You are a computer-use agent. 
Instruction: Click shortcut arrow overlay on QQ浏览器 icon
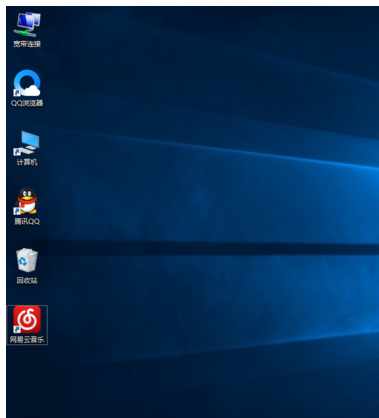(x=17, y=93)
